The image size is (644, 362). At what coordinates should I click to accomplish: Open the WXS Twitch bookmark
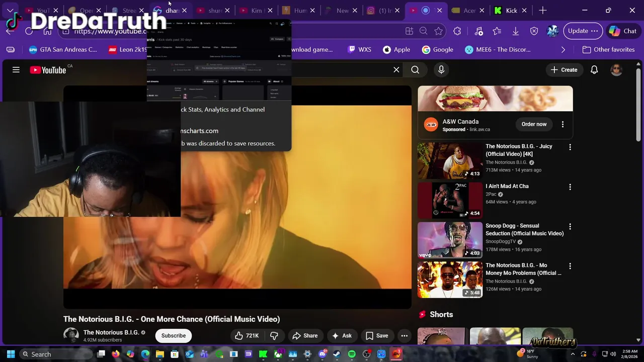pos(359,49)
